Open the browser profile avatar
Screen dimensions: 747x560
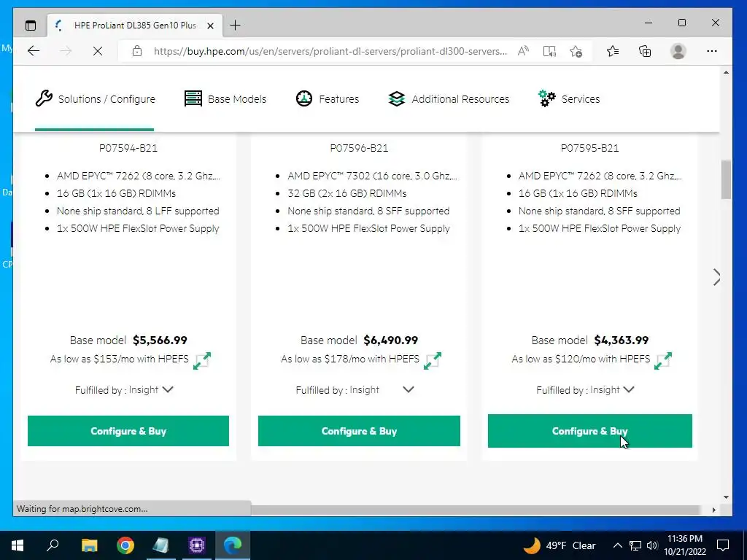coord(678,51)
